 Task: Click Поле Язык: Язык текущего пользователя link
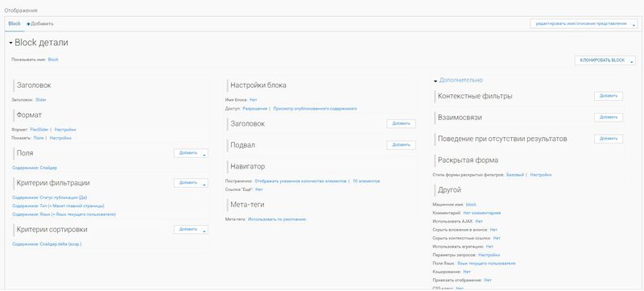pyautogui.click(x=486, y=263)
